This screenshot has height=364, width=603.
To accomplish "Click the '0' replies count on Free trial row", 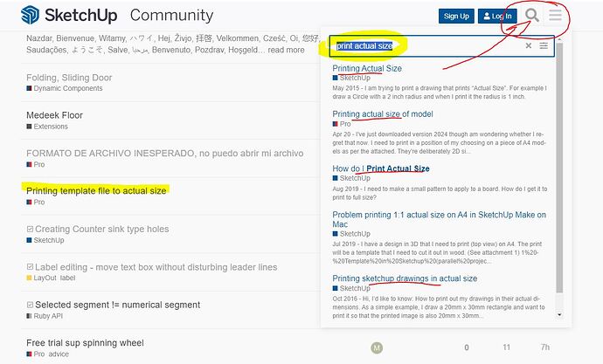I will click(467, 347).
